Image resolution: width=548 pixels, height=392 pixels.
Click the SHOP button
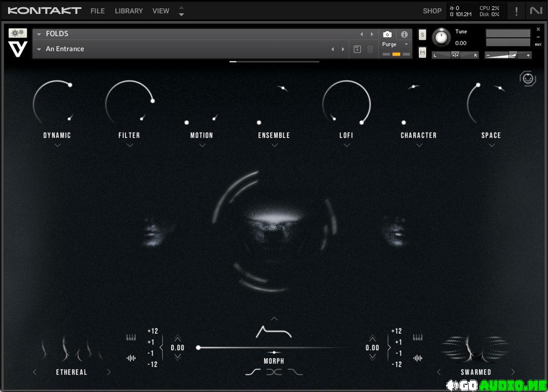pos(432,11)
